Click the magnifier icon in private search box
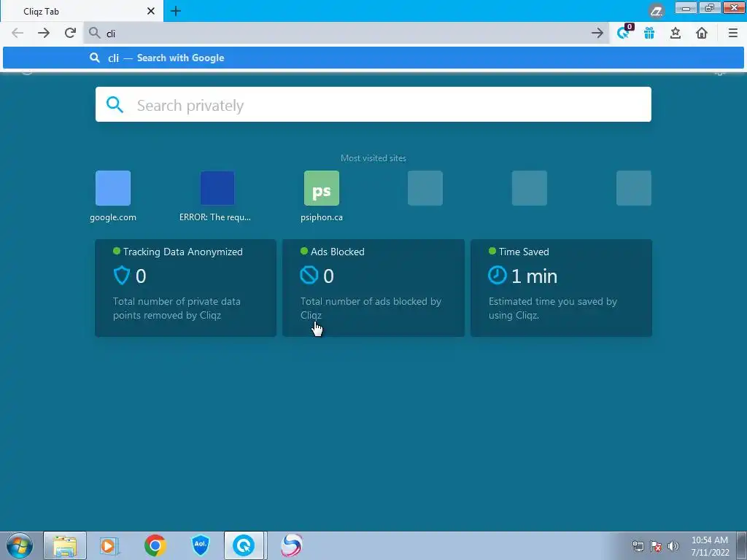The image size is (747, 560). (x=115, y=104)
